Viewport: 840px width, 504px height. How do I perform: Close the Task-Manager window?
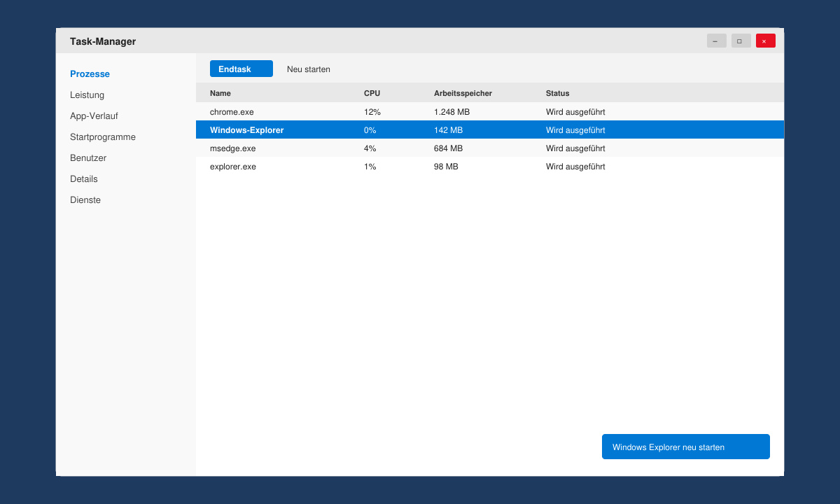766,41
